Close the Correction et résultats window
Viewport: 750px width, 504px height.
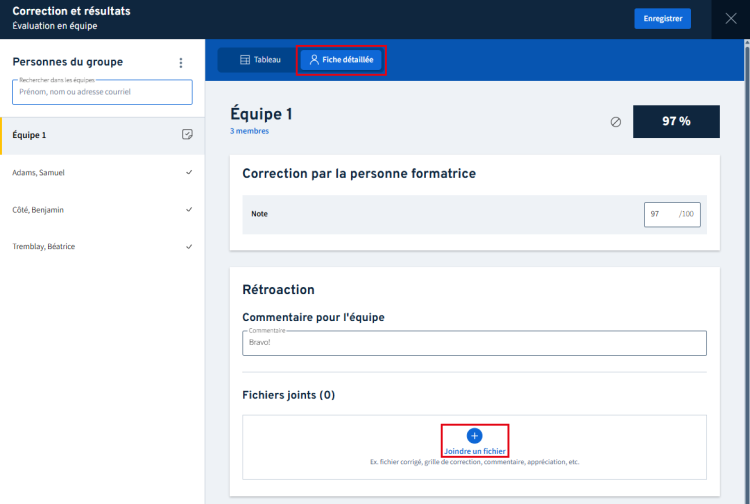click(730, 19)
